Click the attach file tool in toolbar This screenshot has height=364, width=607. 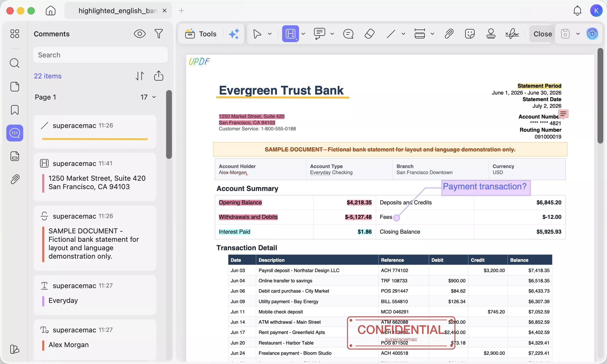449,34
